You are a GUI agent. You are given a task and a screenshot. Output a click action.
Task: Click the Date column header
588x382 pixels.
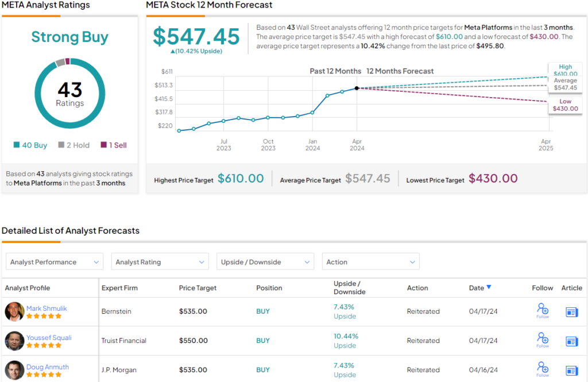[477, 288]
